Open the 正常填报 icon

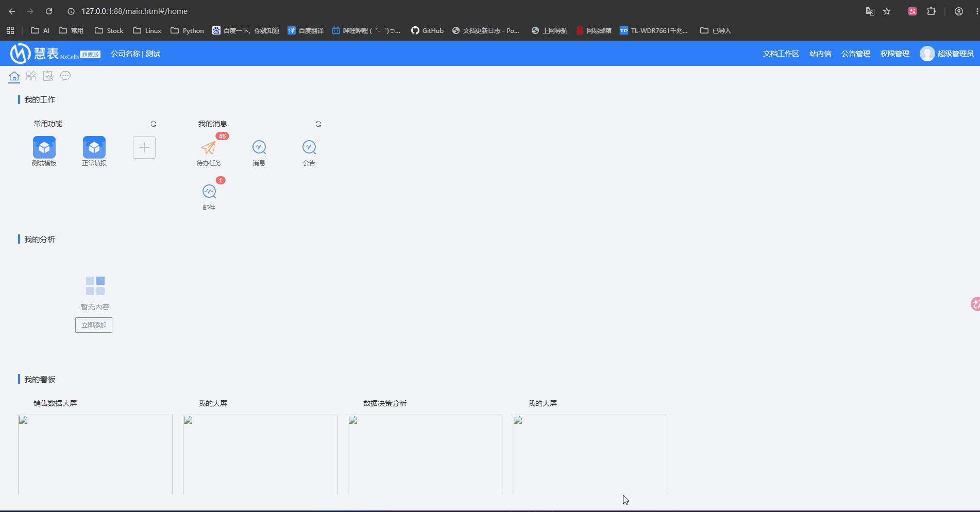click(x=94, y=147)
